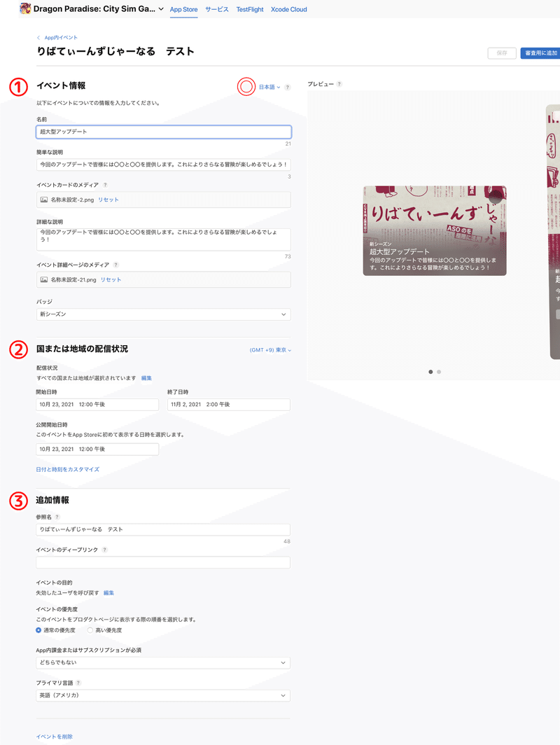Click help icon next to 日本語
This screenshot has width=560, height=745.
click(288, 87)
